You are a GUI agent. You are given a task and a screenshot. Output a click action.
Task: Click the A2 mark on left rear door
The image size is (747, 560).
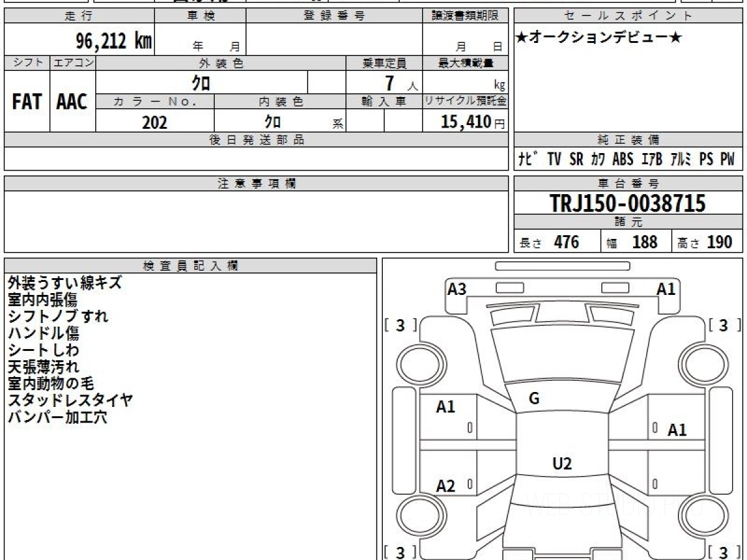pyautogui.click(x=446, y=487)
